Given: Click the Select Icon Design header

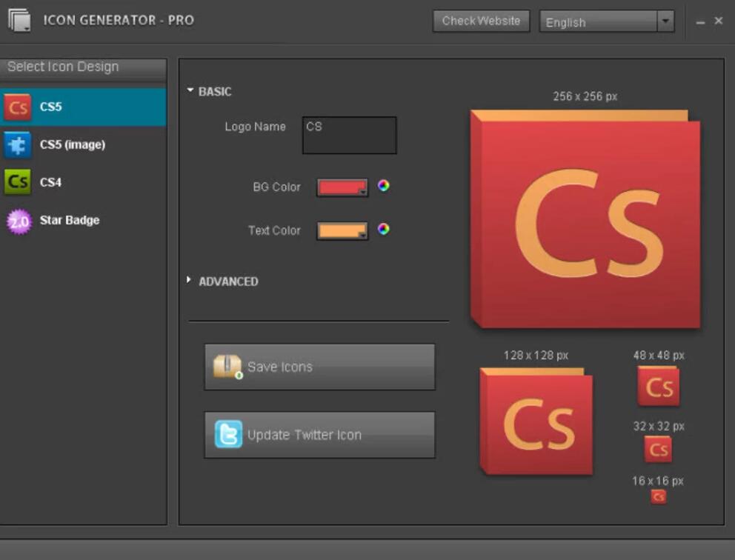Looking at the screenshot, I should pos(83,68).
